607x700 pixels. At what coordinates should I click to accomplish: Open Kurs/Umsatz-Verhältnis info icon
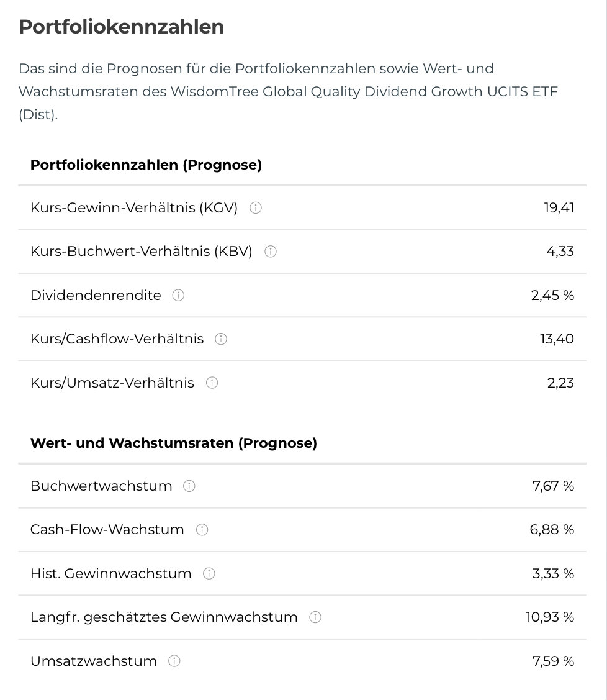(212, 383)
